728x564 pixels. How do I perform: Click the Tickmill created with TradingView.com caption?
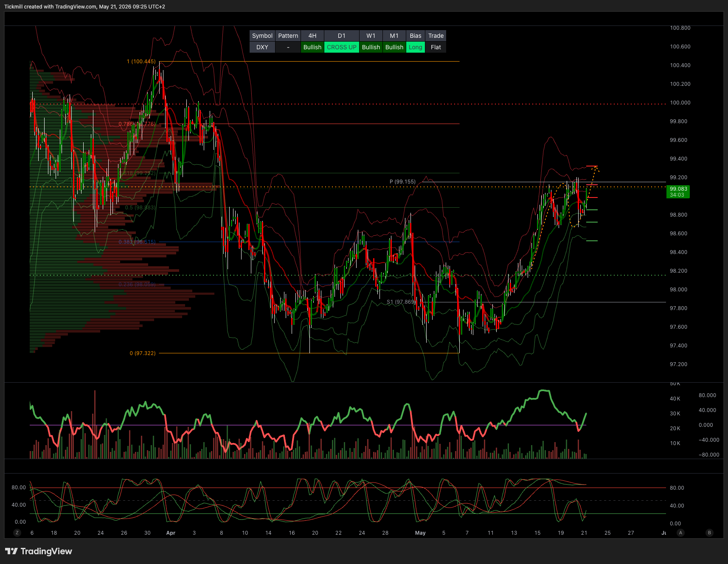(84, 7)
